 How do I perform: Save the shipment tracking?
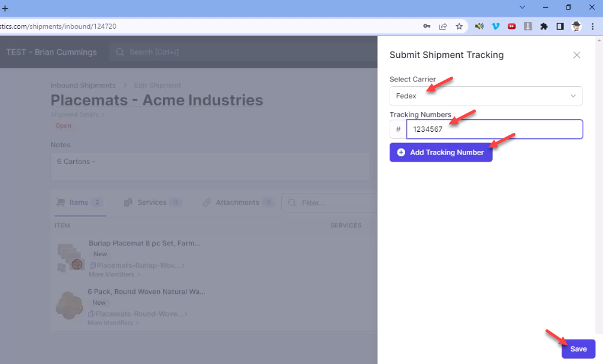pyautogui.click(x=578, y=348)
